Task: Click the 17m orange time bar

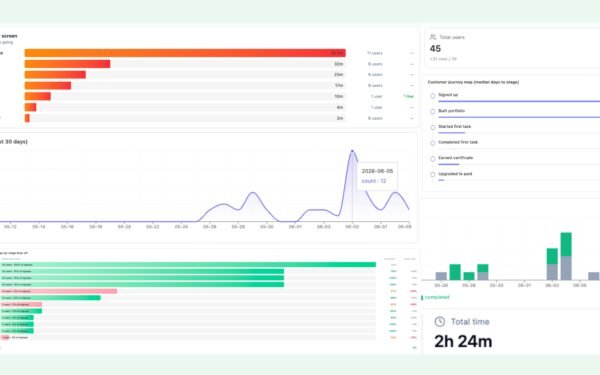Action: (x=48, y=85)
